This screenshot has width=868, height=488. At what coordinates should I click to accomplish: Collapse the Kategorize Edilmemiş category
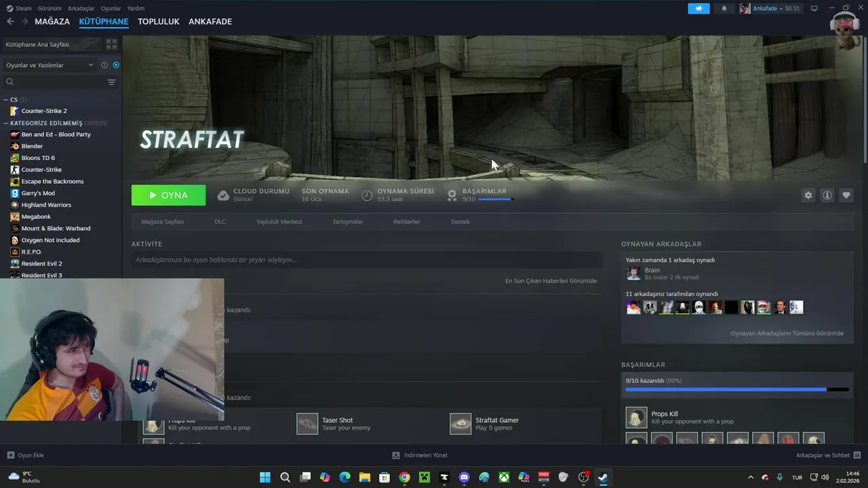6,123
